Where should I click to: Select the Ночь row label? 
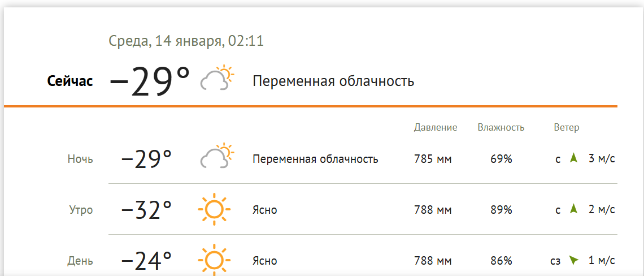80,159
